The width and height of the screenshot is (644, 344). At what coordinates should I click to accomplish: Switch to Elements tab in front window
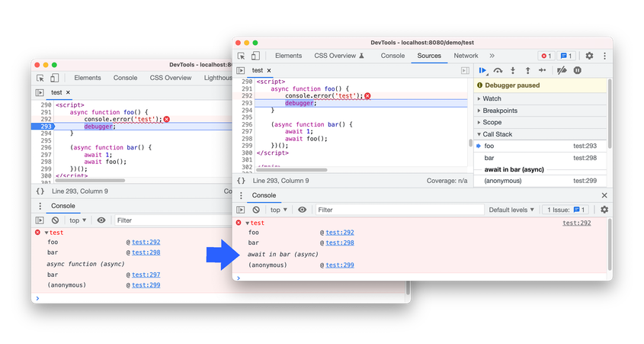(288, 56)
